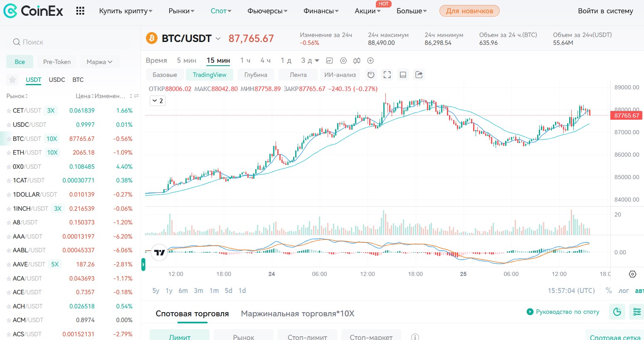
Task: Open chart axis settings gear icon
Action: [632, 274]
